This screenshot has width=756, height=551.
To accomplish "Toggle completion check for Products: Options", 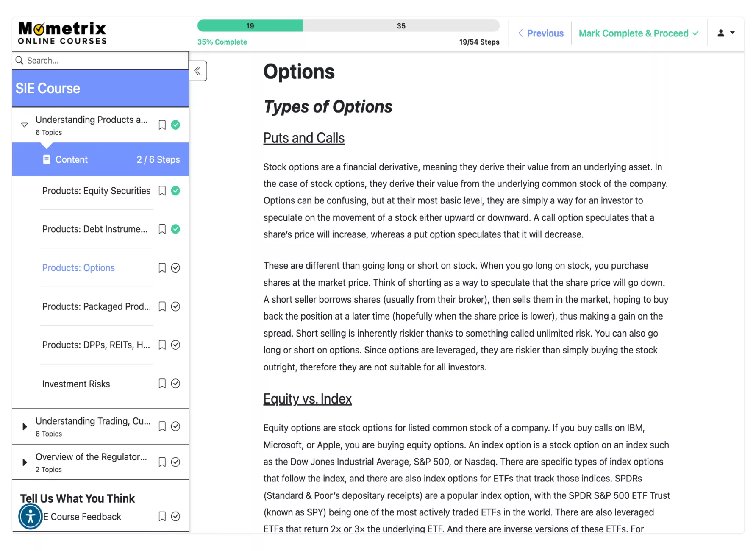I will (175, 268).
